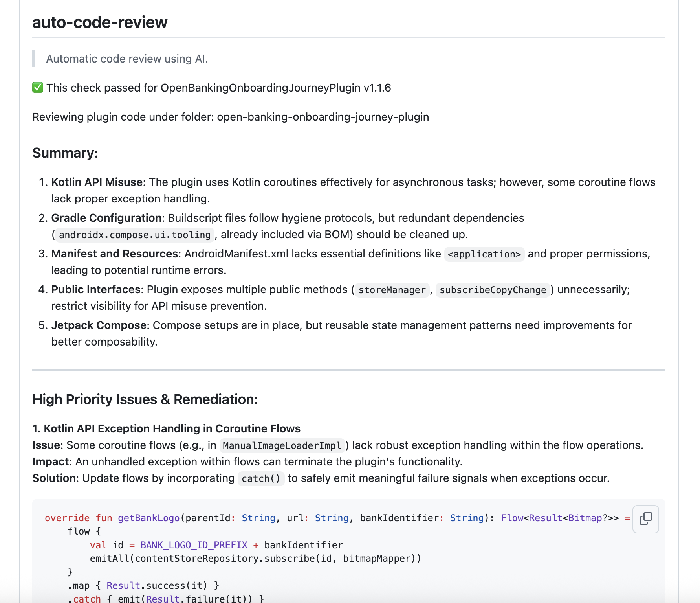
Task: Click the blockquote describing automatic code review
Action: click(x=127, y=58)
